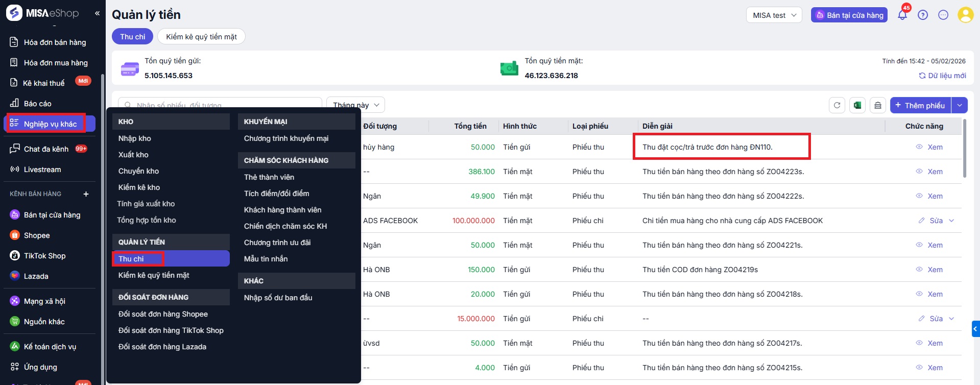Collapse the sidebar with the double-chevron icon

[x=97, y=13]
